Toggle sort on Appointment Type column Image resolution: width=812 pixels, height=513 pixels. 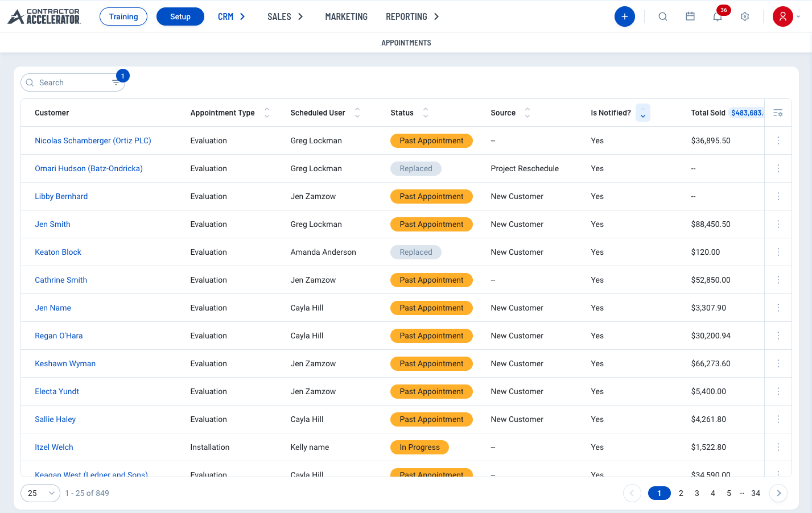267,113
